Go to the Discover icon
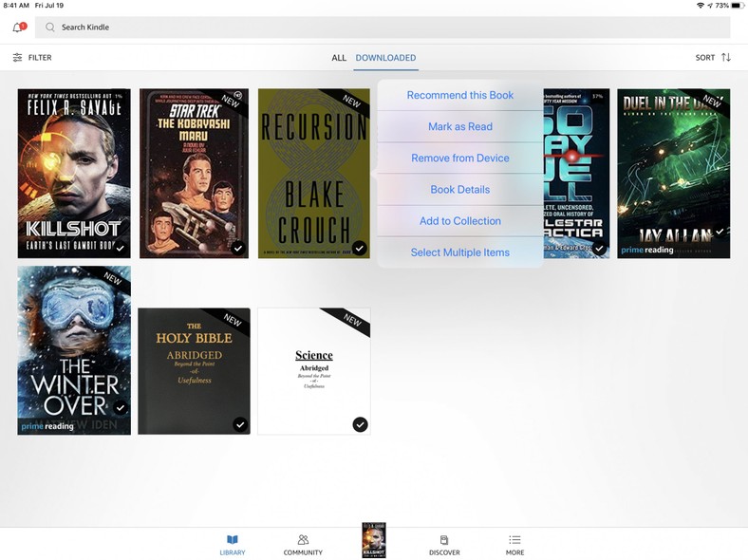This screenshot has width=748, height=560. [444, 540]
